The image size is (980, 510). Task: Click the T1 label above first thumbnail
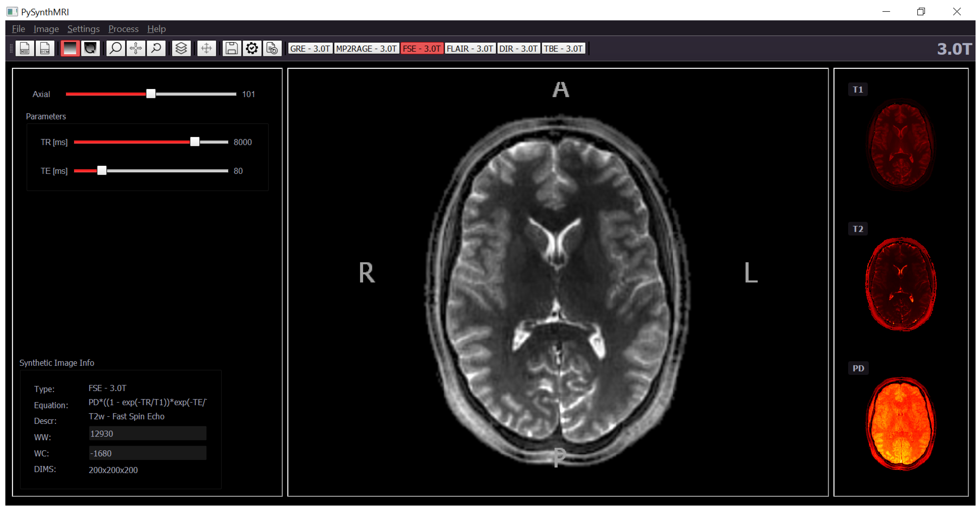[x=857, y=90]
